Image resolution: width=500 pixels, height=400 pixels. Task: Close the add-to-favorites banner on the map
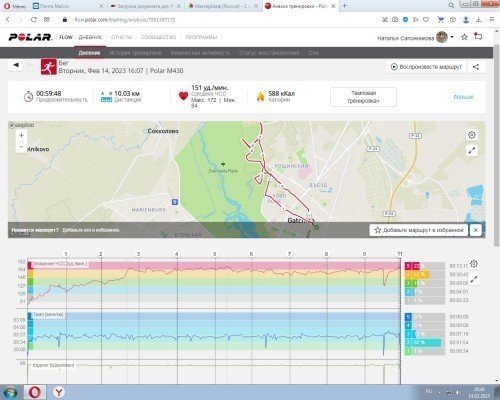coord(476,230)
